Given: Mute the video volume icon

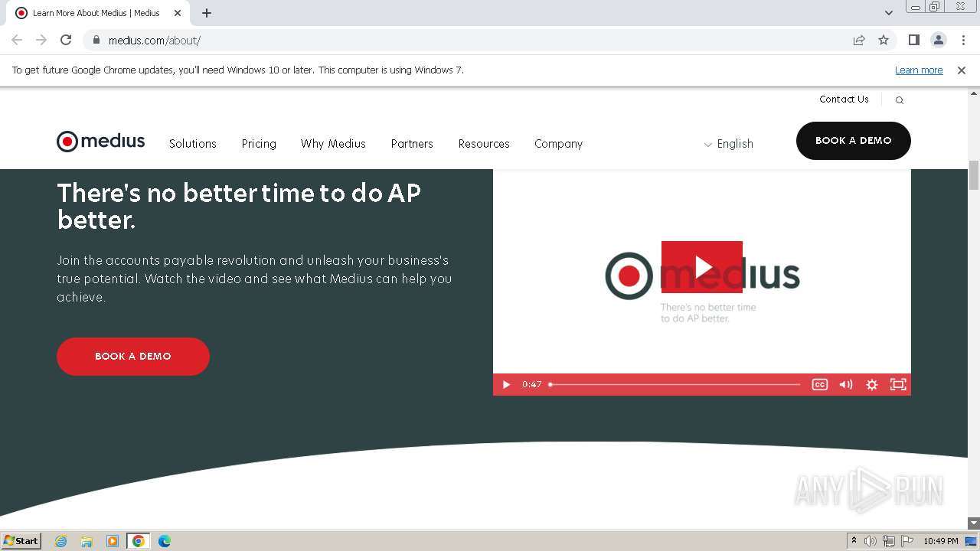Looking at the screenshot, I should [846, 385].
